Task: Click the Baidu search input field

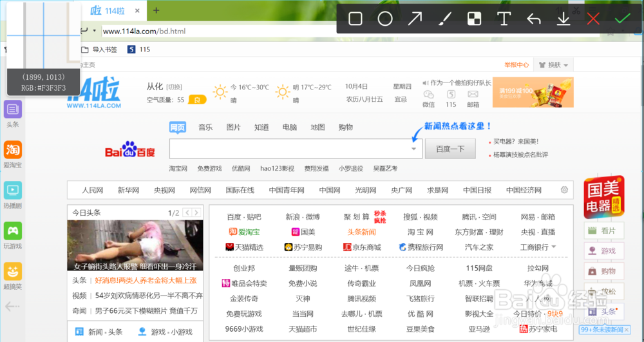Action: point(296,149)
